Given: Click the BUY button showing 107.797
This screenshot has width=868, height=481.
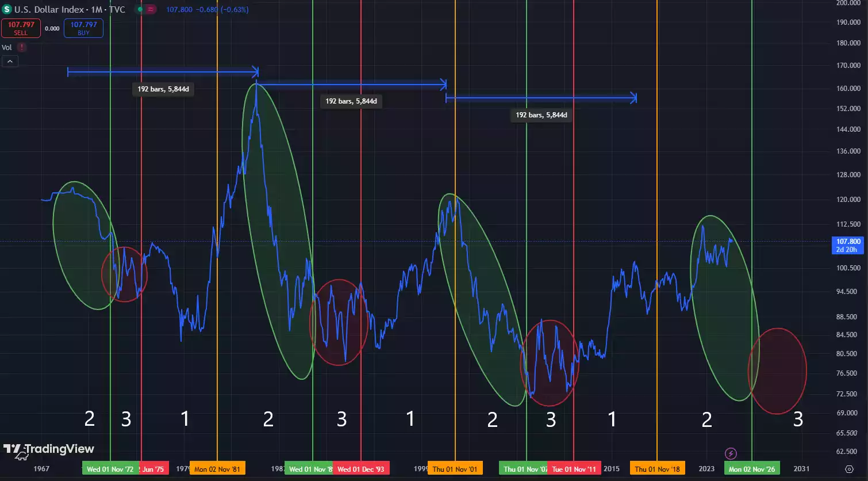Looking at the screenshot, I should pyautogui.click(x=83, y=28).
